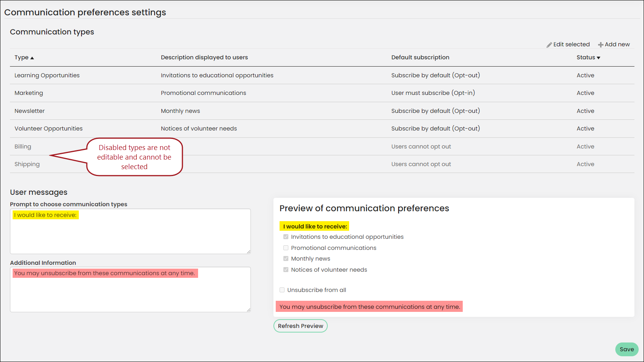
Task: Select the Newsletter type row
Action: pyautogui.click(x=322, y=111)
